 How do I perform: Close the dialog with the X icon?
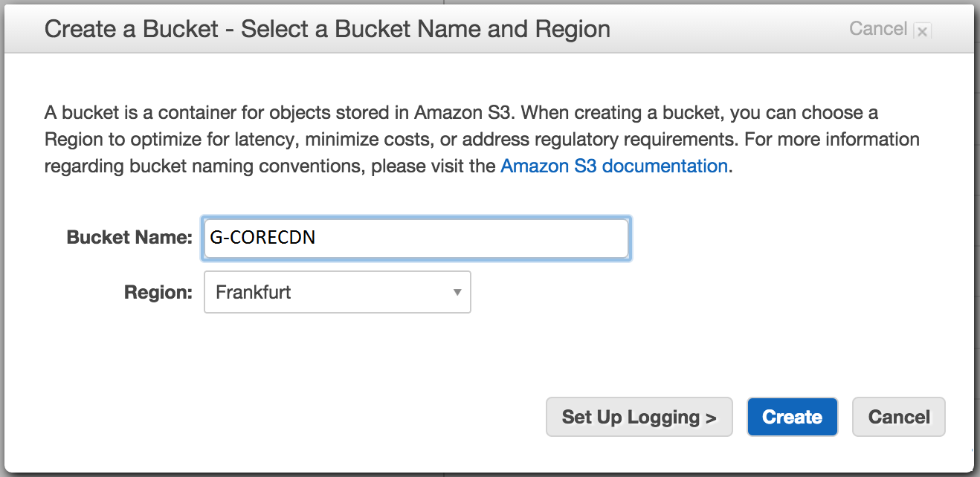(922, 31)
